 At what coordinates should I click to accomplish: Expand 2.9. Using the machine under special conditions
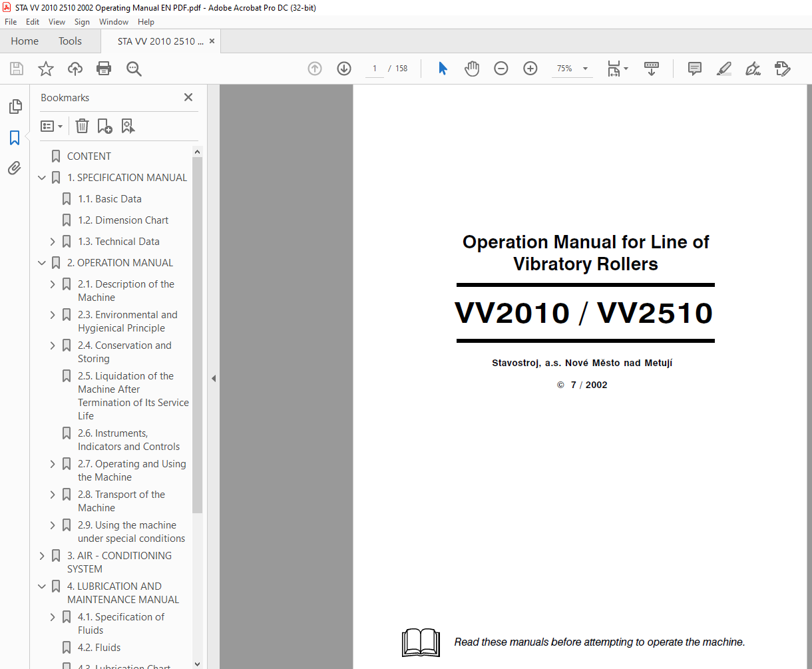pyautogui.click(x=53, y=525)
